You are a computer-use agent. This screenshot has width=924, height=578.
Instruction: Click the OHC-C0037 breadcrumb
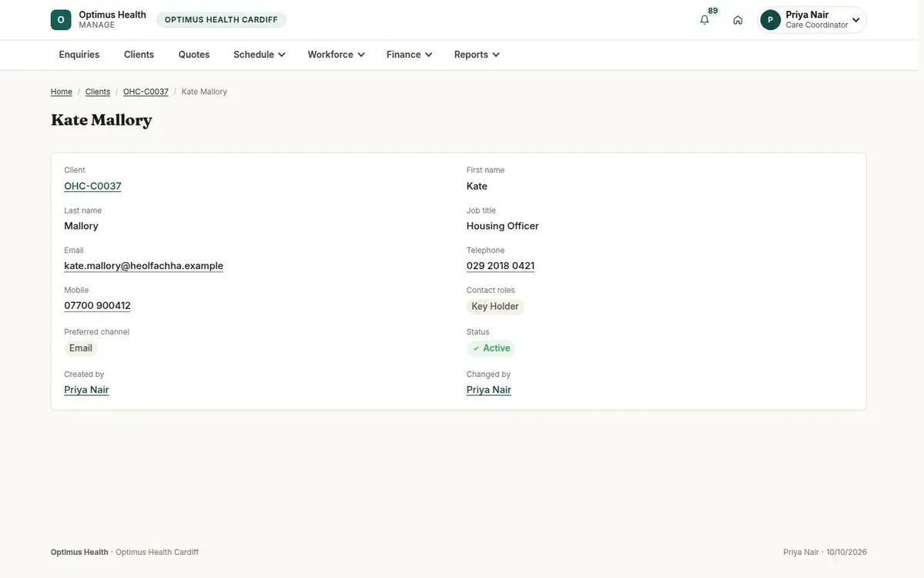(x=146, y=92)
